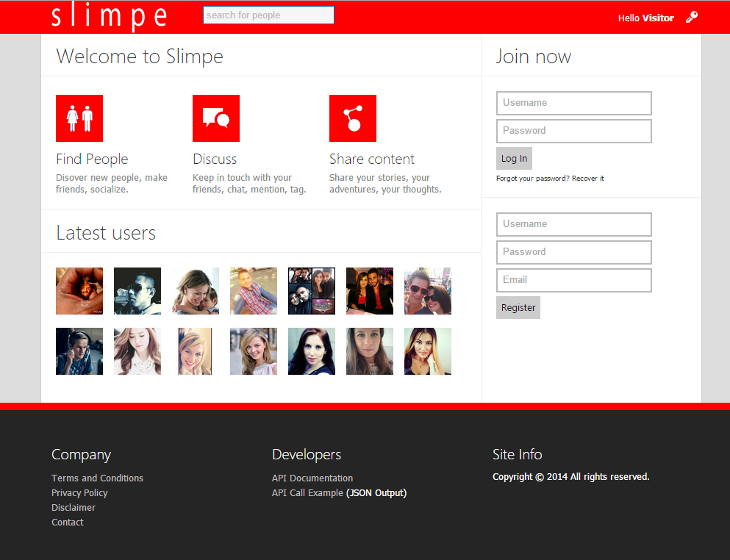
Task: Open avatar of woman with tattooed arm
Action: pyautogui.click(x=427, y=351)
